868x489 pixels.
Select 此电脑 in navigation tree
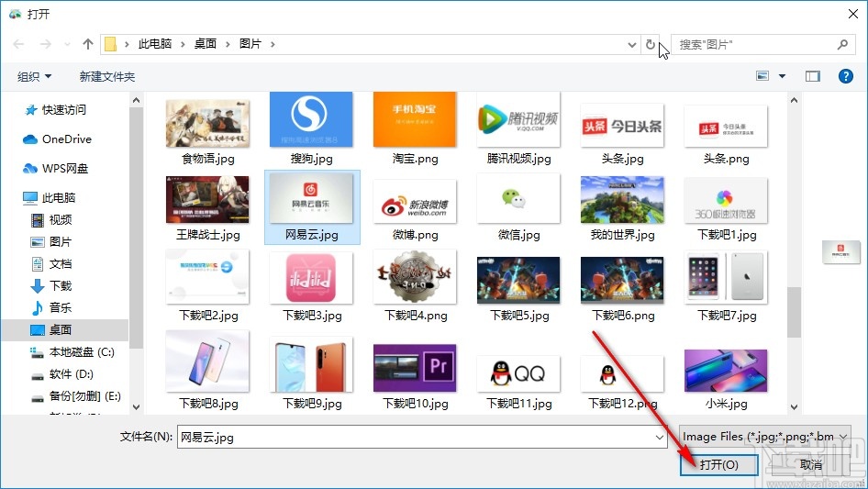coord(49,197)
